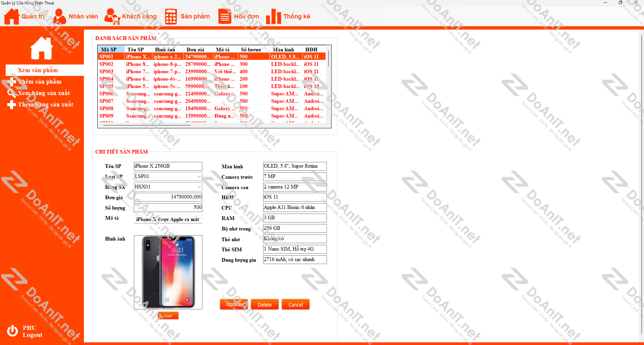Open the Sản phẩm calculator icon
This screenshot has width=644, height=345.
click(x=171, y=16)
